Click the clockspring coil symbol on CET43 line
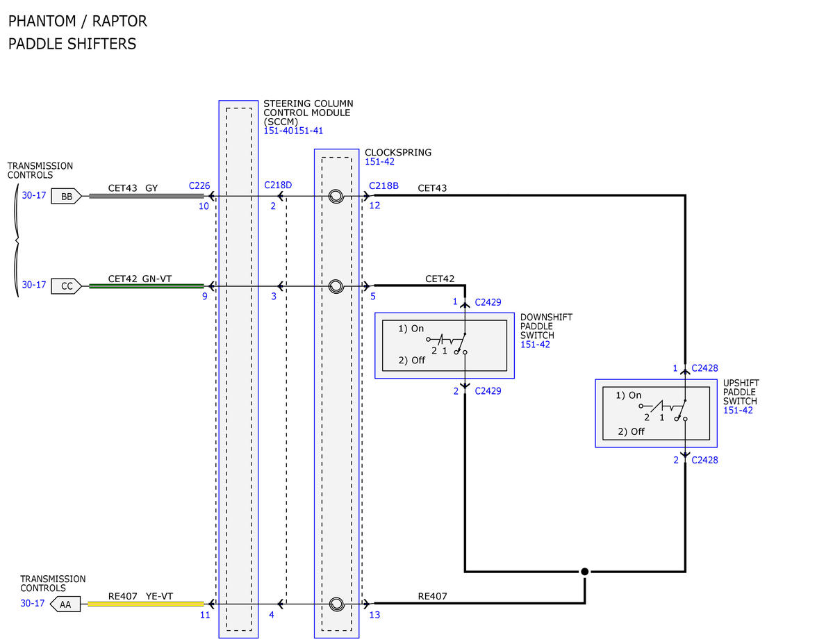833x644 pixels. pyautogui.click(x=336, y=196)
